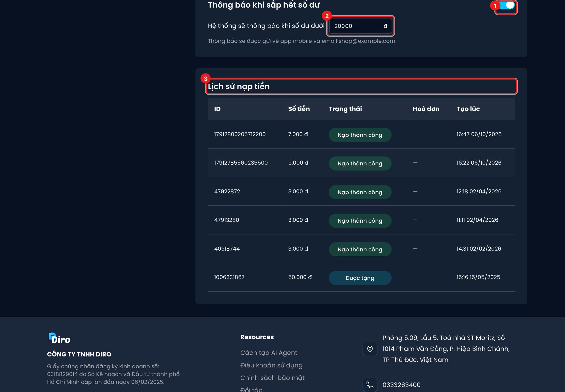565x392 pixels.
Task: Click the Được tặng status badge
Action: [360, 278]
